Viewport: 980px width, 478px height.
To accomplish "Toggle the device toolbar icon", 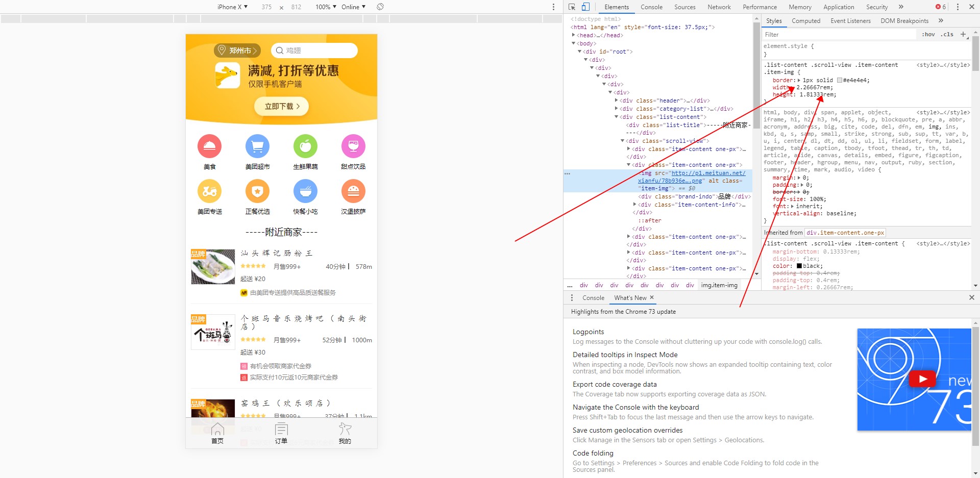I will click(585, 7).
